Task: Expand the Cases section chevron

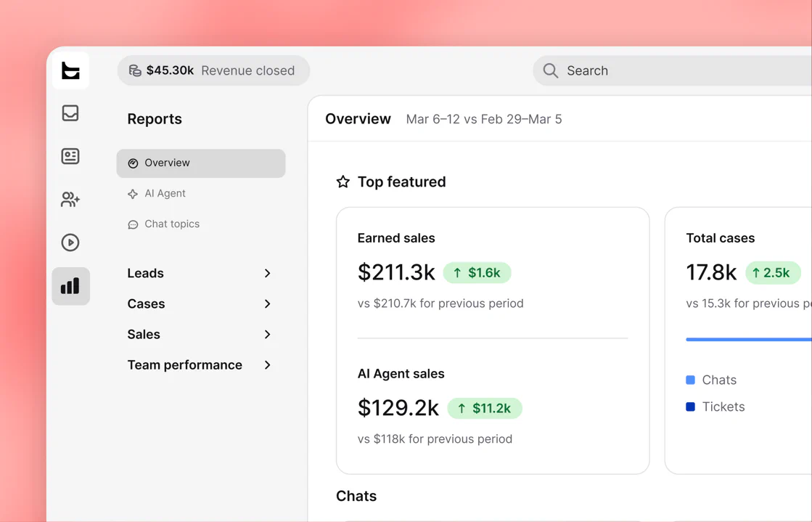Action: click(267, 303)
